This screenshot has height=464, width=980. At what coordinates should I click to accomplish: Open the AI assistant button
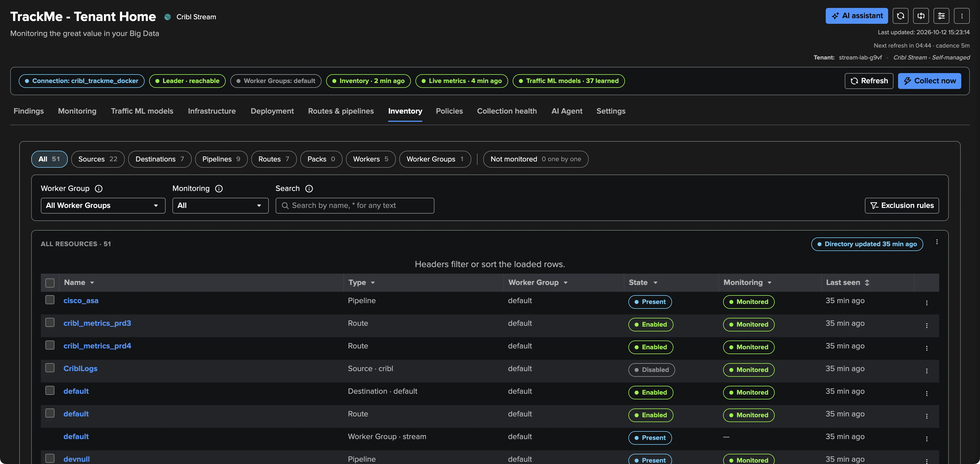click(x=857, y=16)
